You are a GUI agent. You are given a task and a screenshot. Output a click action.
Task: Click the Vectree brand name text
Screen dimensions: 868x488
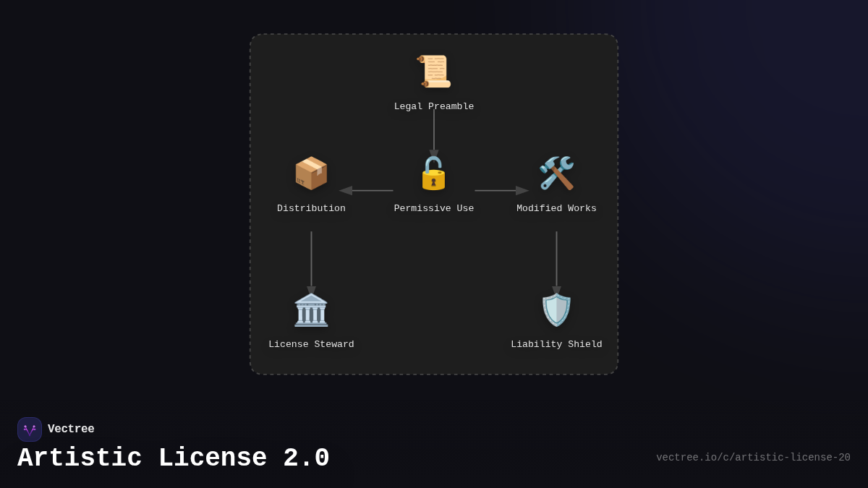[71, 429]
